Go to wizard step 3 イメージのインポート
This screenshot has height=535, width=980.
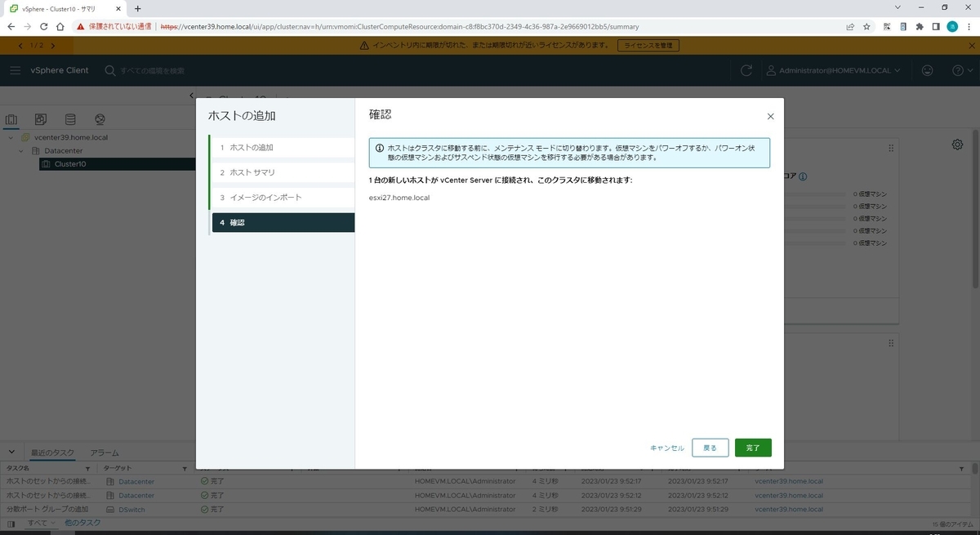point(282,198)
